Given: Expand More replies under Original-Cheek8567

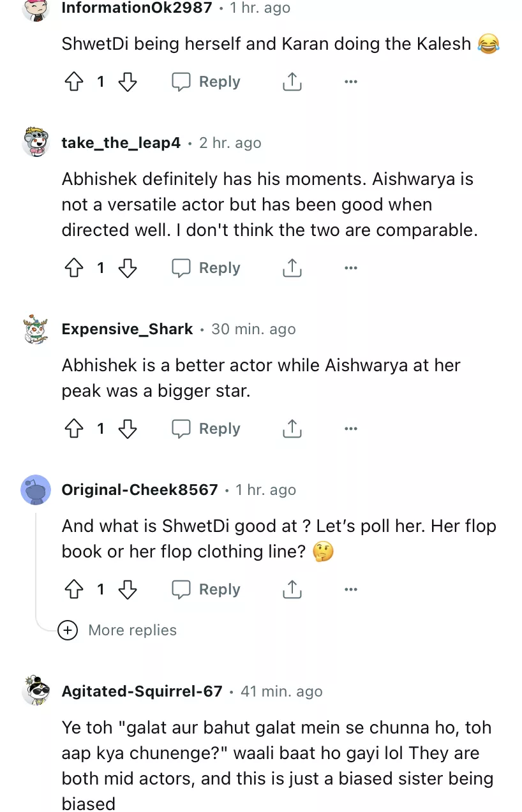Looking at the screenshot, I should 118,630.
